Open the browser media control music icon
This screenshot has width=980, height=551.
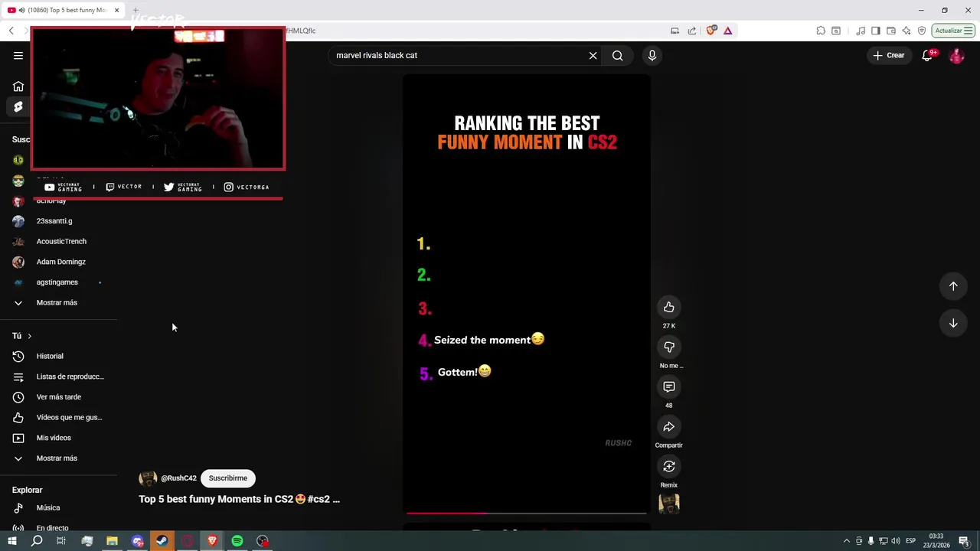861,31
